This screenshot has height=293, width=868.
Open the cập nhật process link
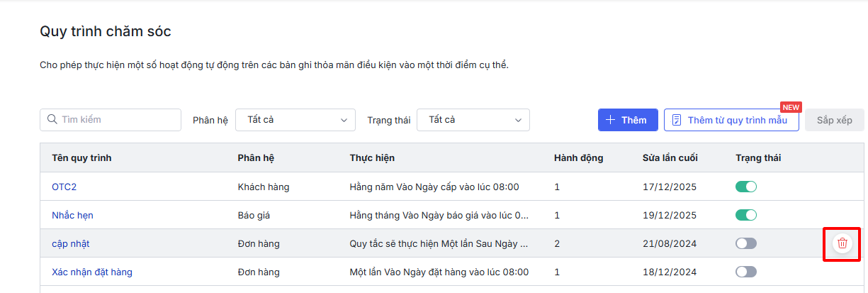click(70, 243)
